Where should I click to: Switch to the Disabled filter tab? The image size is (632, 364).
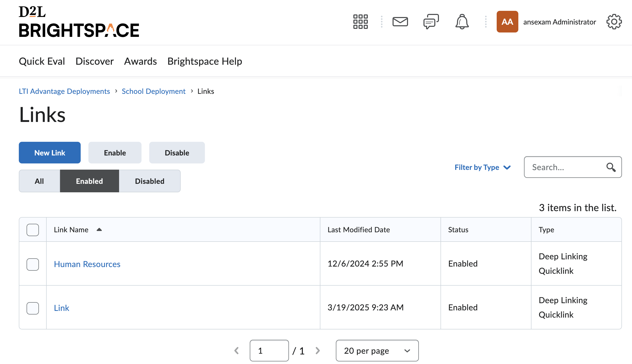pos(149,181)
